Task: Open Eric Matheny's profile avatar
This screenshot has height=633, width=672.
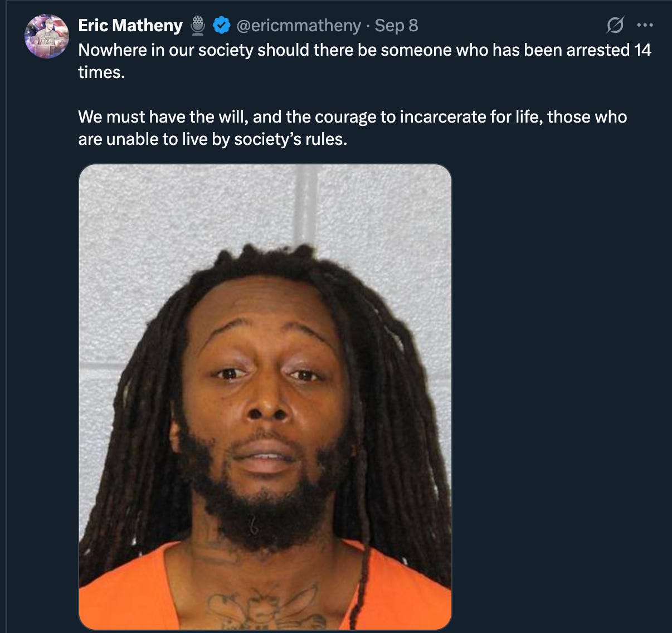Action: [x=46, y=36]
